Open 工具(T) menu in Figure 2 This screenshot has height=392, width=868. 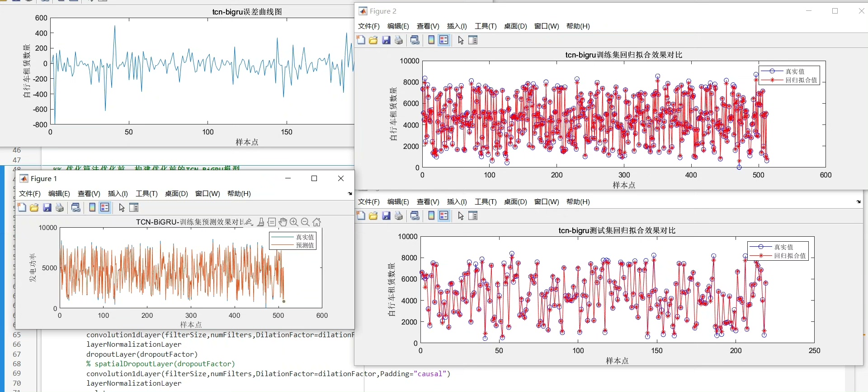click(x=486, y=26)
